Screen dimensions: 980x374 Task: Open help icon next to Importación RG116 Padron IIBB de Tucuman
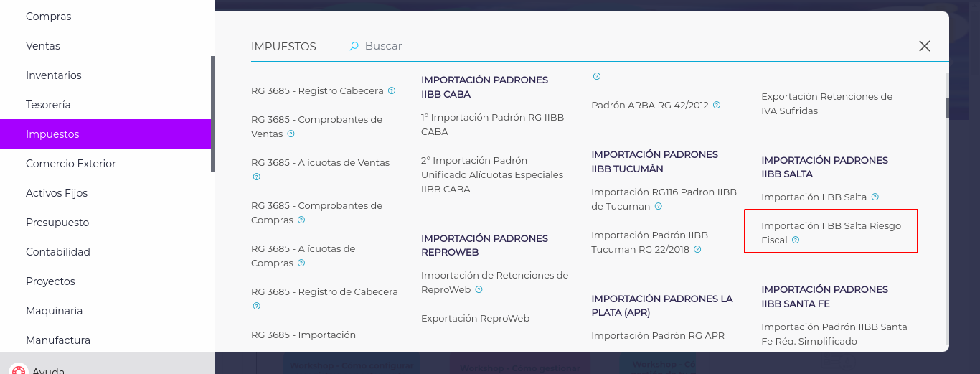[x=658, y=207]
